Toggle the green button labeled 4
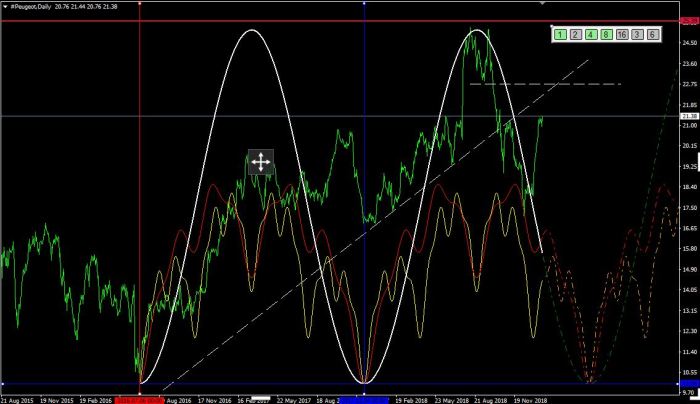700x404 pixels. (x=592, y=34)
